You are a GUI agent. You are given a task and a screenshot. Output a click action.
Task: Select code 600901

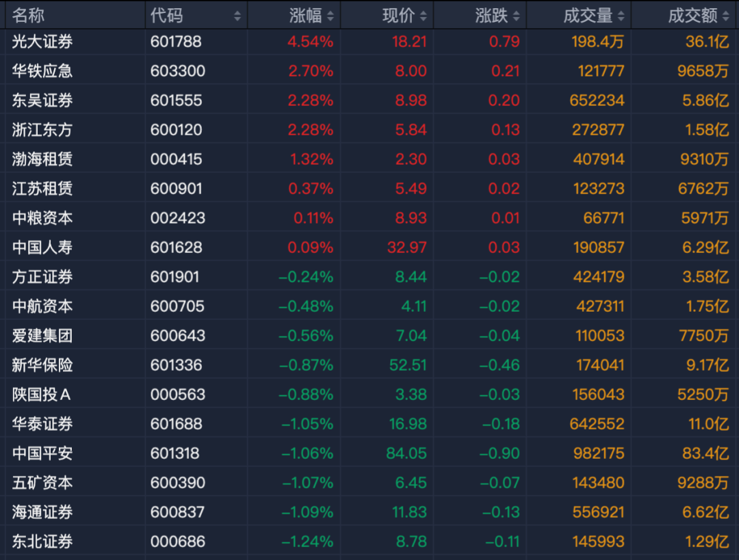click(177, 189)
